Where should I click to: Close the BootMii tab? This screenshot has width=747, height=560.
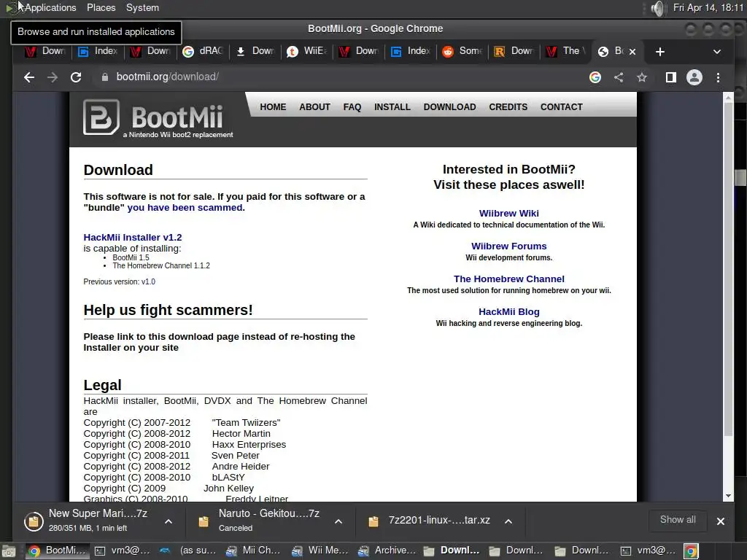click(x=632, y=52)
